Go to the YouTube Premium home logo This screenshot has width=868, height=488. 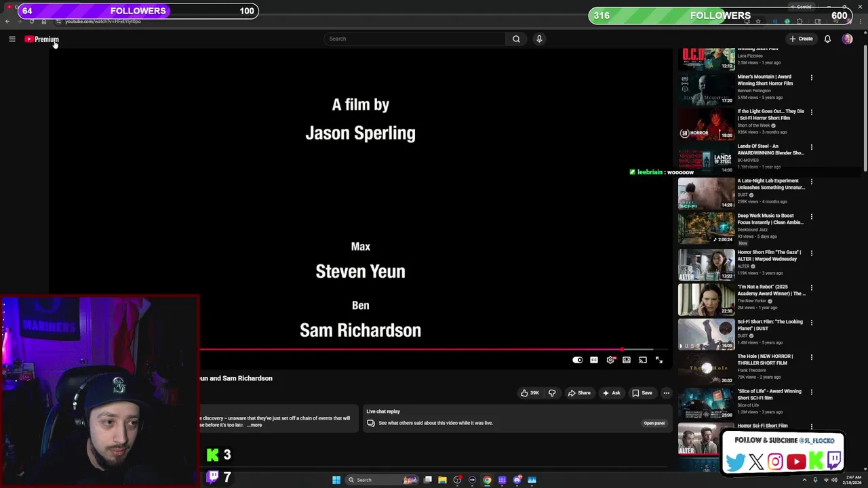(42, 39)
